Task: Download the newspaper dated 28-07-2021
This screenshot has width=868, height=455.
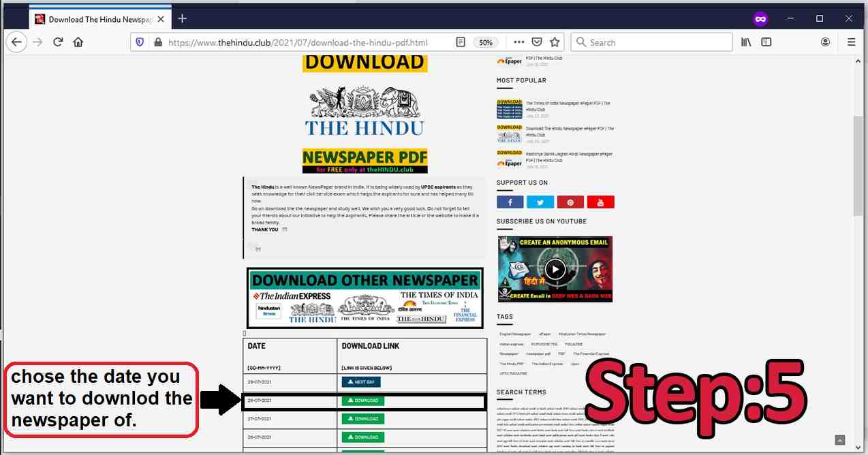Action: (363, 401)
